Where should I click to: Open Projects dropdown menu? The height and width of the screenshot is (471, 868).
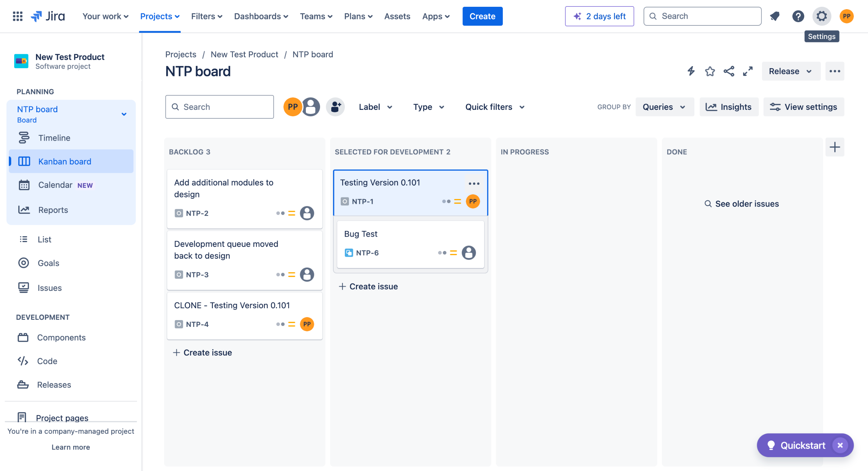[160, 16]
